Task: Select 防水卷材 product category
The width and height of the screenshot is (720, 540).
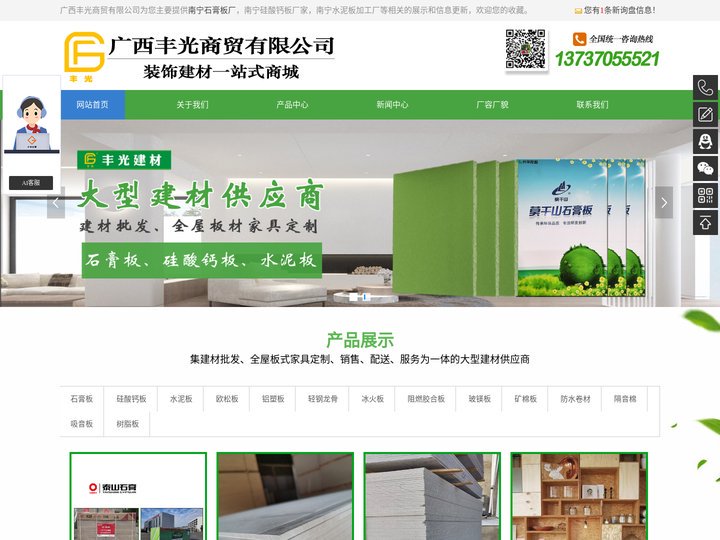Action: click(575, 399)
